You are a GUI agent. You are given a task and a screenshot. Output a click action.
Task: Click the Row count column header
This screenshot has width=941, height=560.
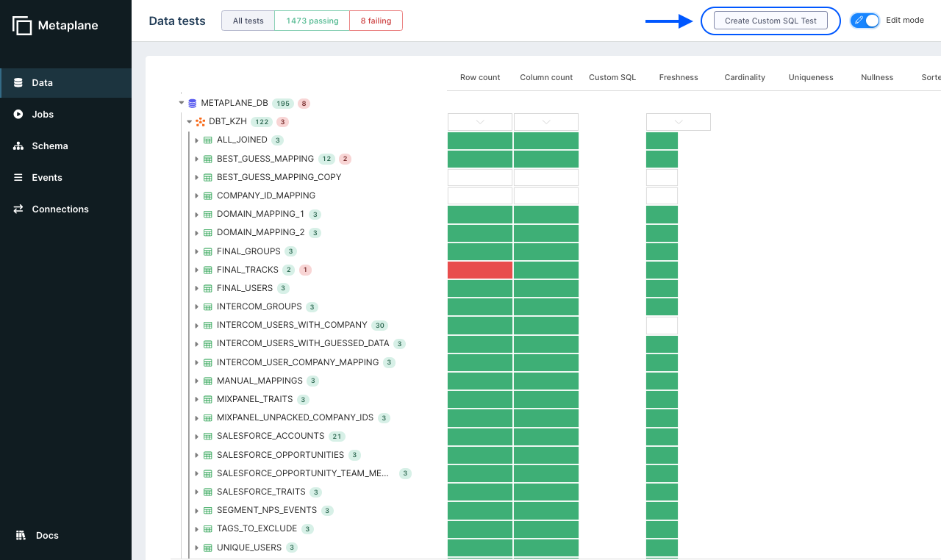pyautogui.click(x=480, y=77)
